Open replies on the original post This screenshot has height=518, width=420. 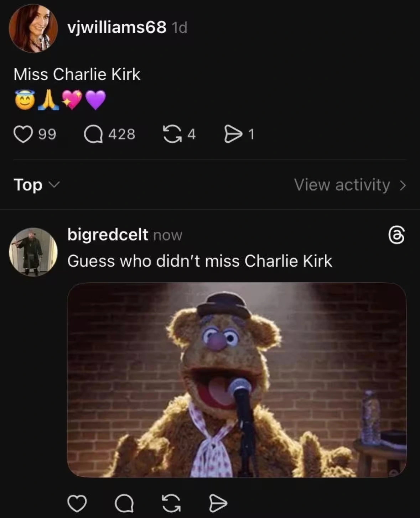click(x=93, y=135)
